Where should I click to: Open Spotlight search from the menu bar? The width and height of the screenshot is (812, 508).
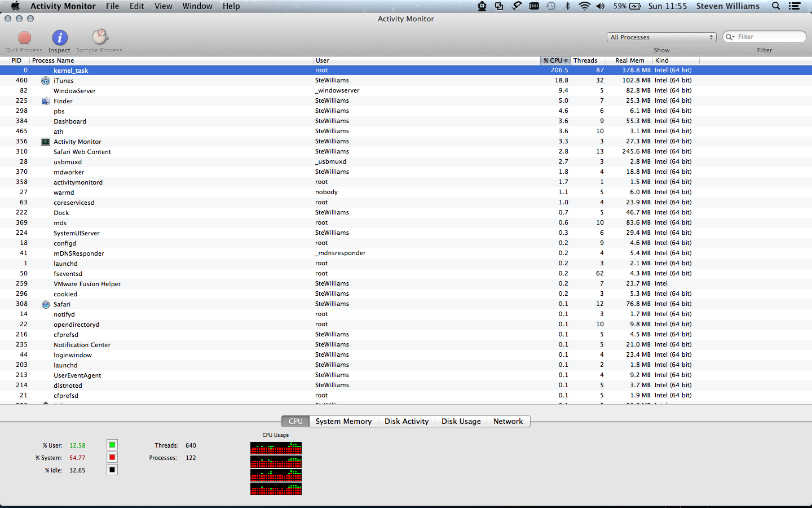point(776,6)
